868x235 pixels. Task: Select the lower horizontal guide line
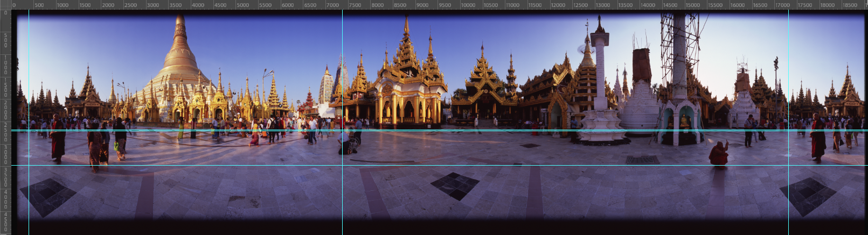[439, 165]
